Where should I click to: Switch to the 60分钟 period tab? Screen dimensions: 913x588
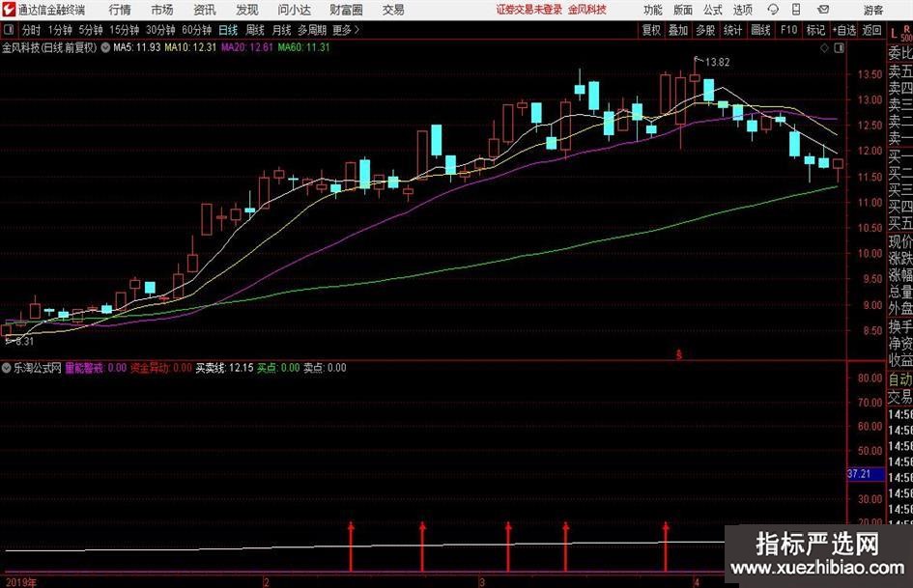point(197,30)
